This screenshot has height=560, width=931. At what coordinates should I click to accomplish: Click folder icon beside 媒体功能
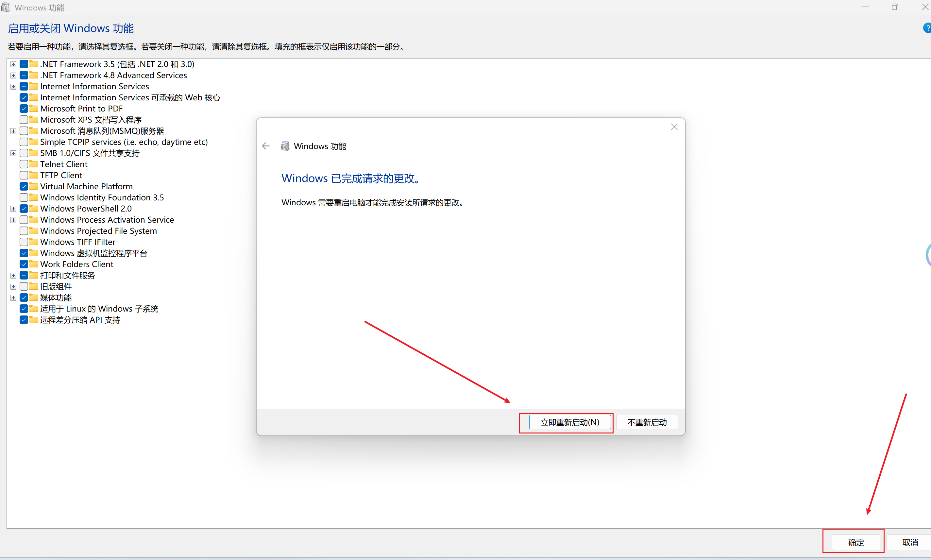[x=34, y=298]
